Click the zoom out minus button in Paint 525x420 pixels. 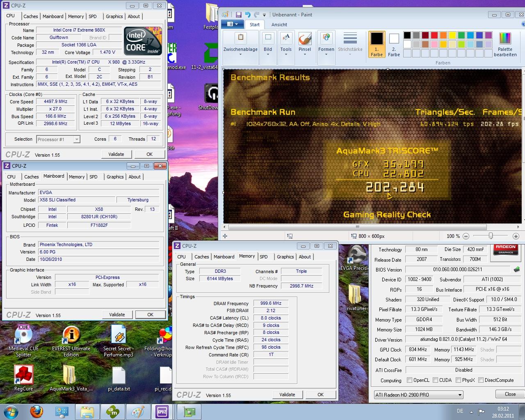[x=466, y=236]
